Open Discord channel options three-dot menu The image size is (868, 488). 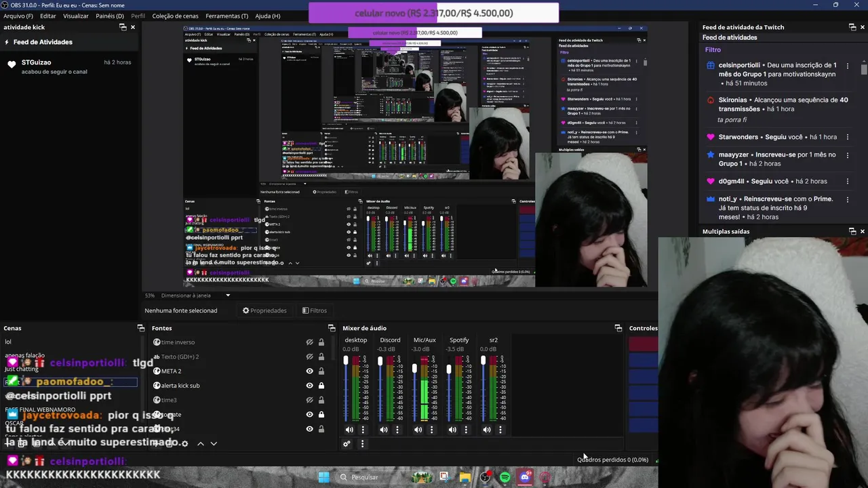click(397, 430)
